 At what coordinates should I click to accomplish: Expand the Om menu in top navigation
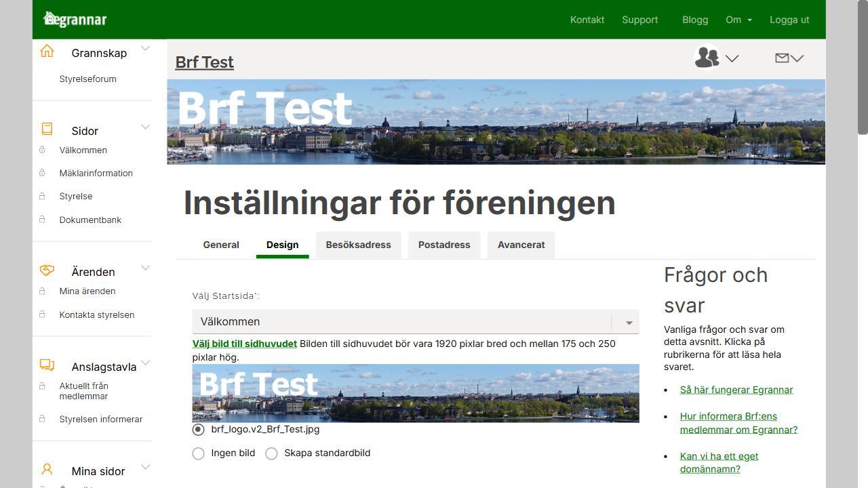click(738, 20)
